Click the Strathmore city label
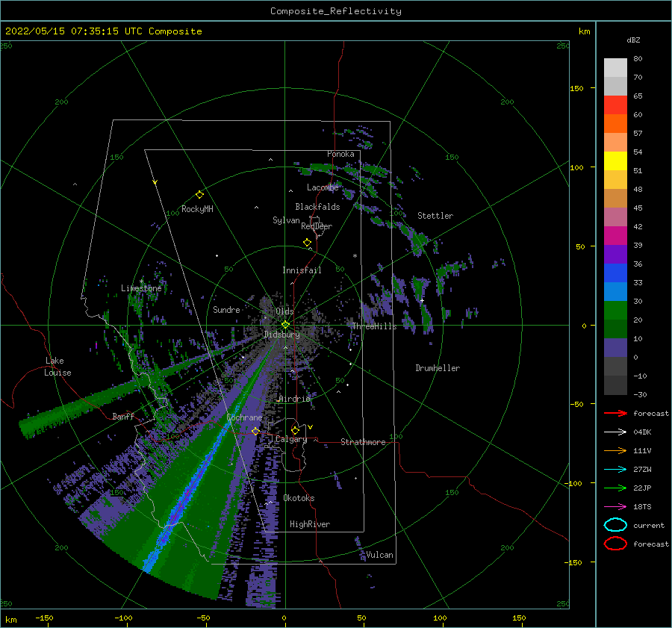 (x=363, y=442)
